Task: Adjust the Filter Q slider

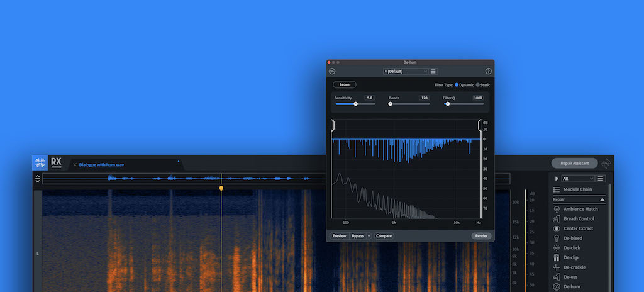Action: coord(464,104)
